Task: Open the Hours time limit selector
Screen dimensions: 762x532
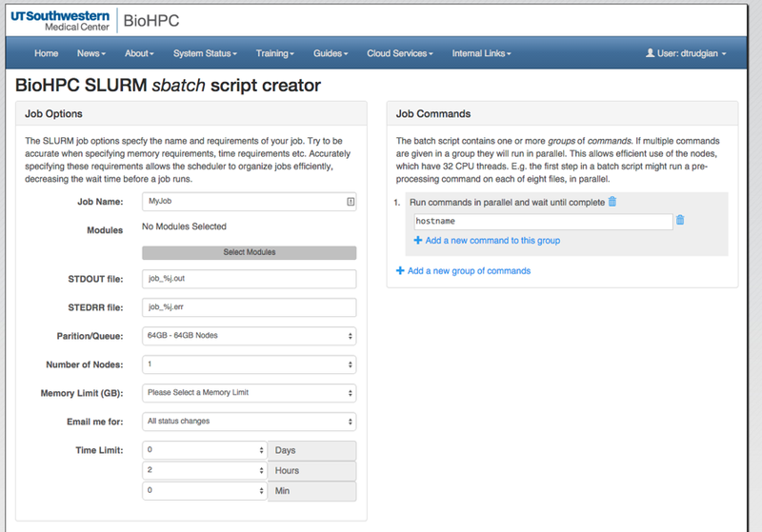Action: (x=205, y=470)
